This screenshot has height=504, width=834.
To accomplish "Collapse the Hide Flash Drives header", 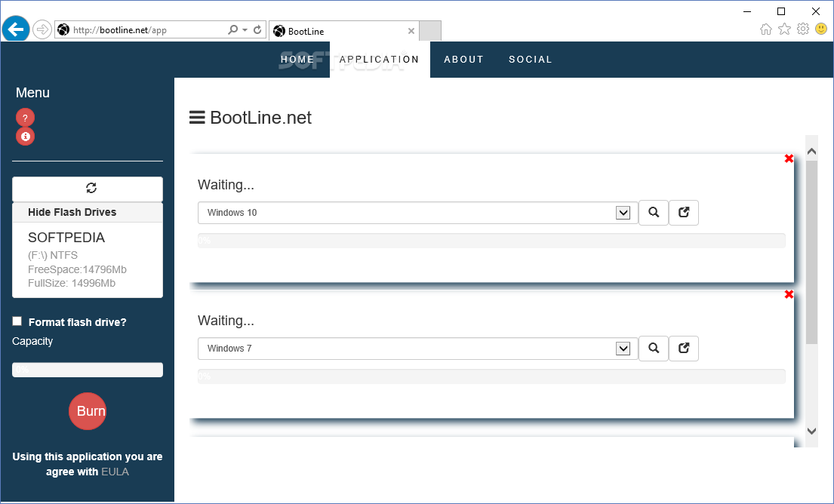I will [88, 212].
